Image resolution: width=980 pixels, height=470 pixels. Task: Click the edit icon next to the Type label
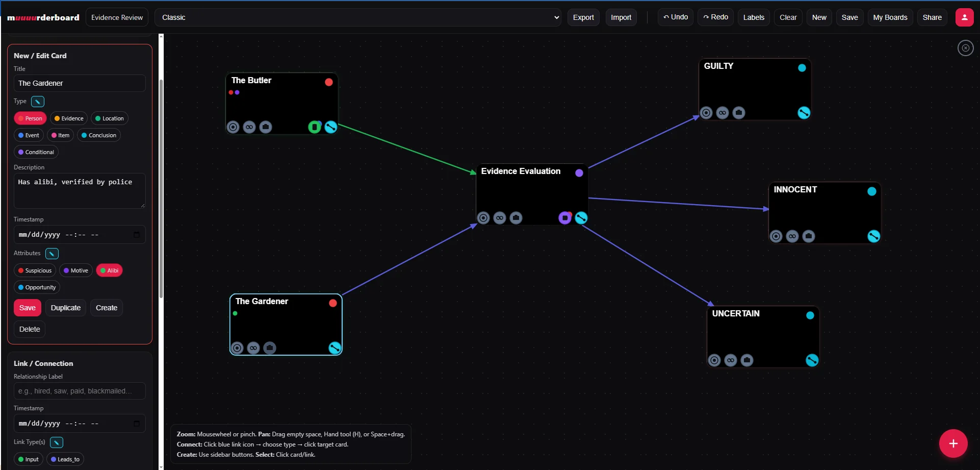pyautogui.click(x=38, y=102)
